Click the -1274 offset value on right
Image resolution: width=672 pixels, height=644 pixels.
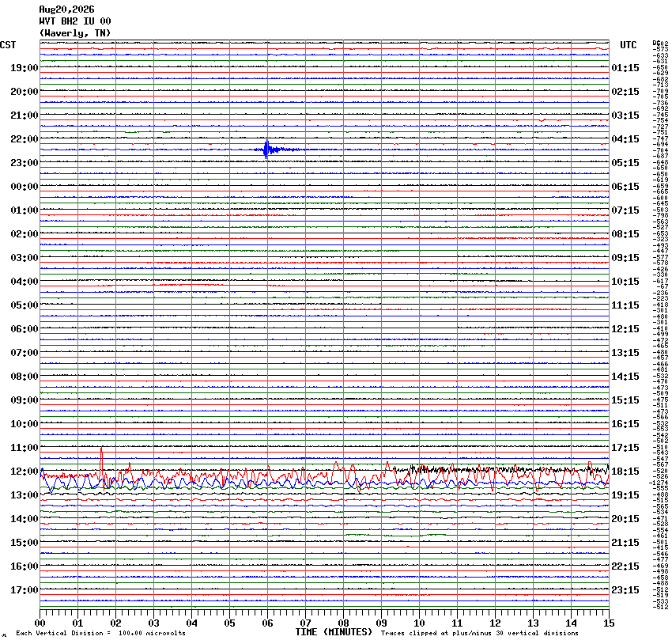pos(659,483)
